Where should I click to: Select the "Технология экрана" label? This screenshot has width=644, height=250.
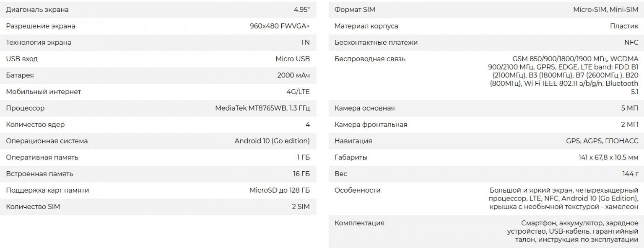[39, 42]
